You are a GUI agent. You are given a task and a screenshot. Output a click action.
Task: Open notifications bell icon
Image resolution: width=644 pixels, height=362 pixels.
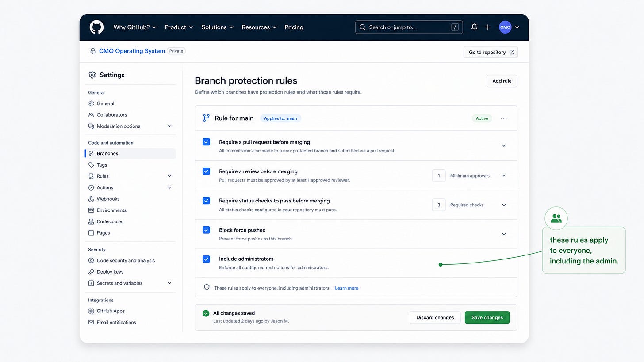(474, 27)
